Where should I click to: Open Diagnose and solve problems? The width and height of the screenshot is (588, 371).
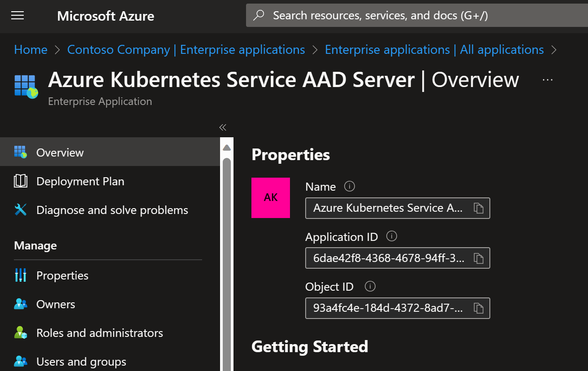coord(110,210)
